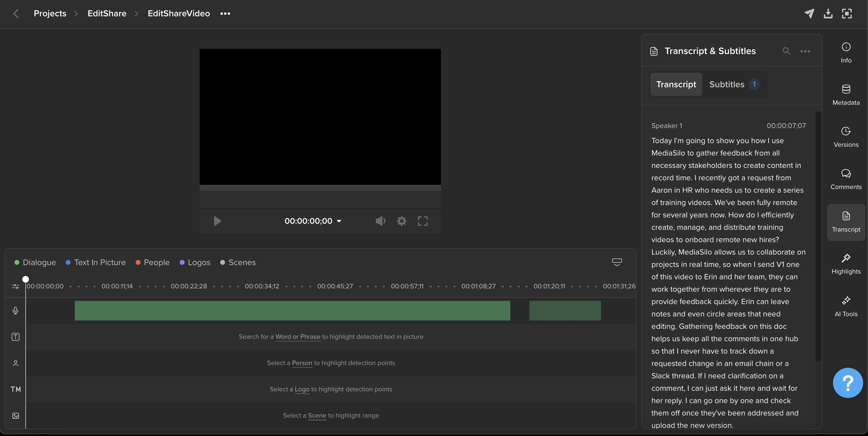Click the transcript timestamp 00:00:07;07

point(786,126)
